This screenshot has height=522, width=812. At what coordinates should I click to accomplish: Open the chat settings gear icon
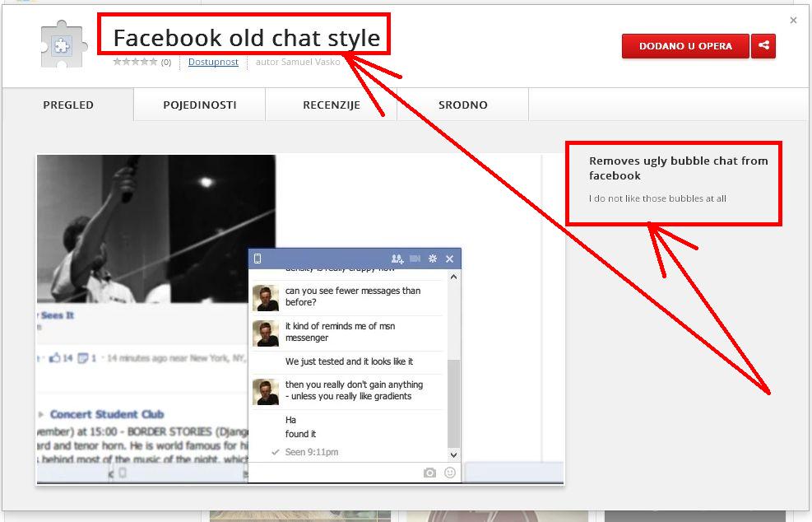coord(433,259)
